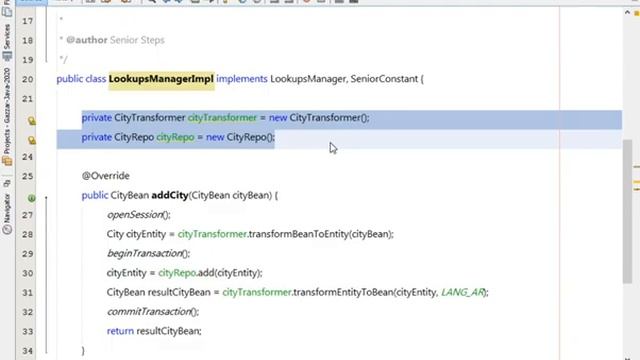Click transformEntityToBean method call
640x360 pixels.
coord(344,292)
